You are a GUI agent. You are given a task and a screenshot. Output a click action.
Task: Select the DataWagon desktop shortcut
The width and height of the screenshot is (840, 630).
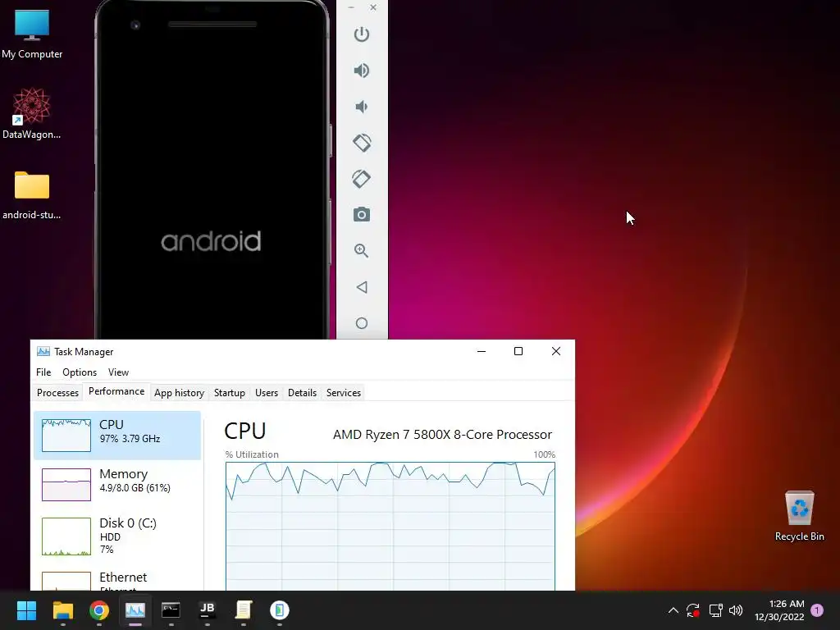[x=32, y=113]
